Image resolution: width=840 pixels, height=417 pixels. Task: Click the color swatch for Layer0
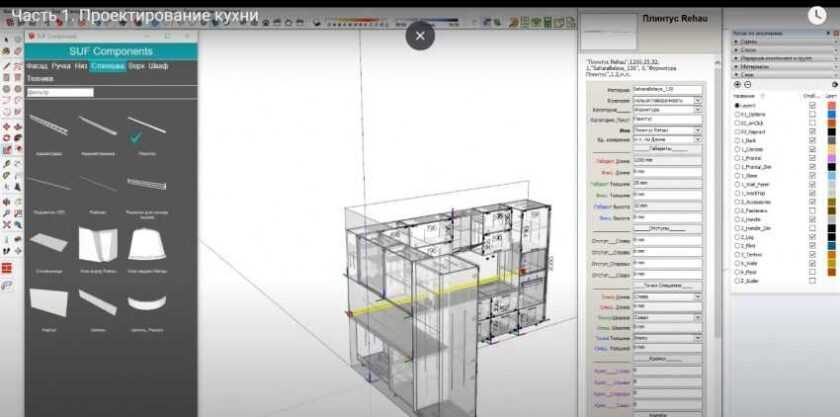pyautogui.click(x=832, y=105)
